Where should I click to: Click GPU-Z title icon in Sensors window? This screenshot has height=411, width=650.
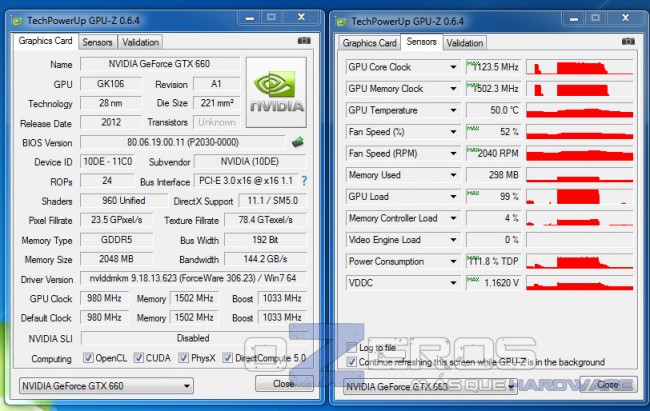(x=341, y=21)
